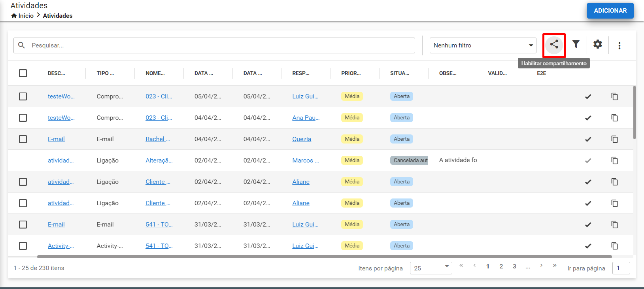Copy the Aliane row below Marcos row
This screenshot has height=289, width=644.
click(x=614, y=182)
